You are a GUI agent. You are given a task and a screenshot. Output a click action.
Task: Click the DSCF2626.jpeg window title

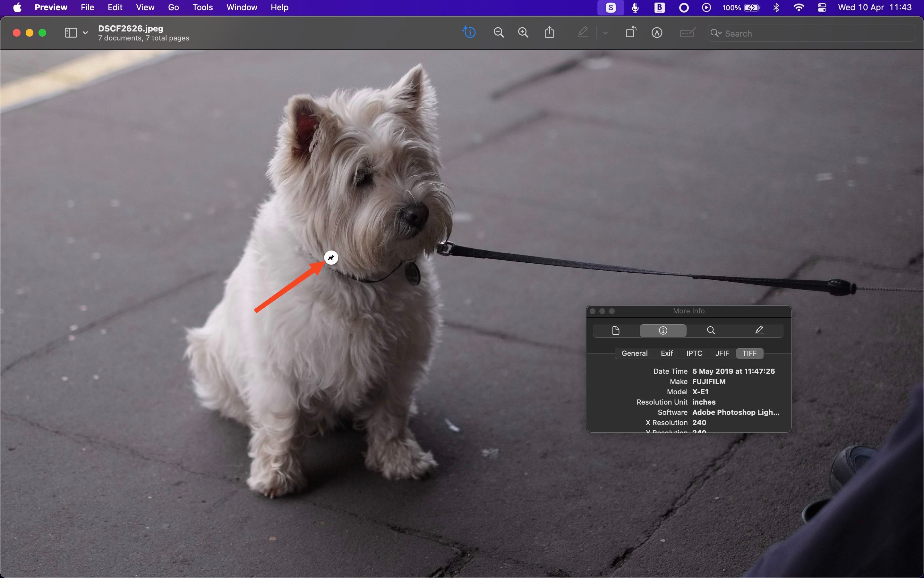coord(131,28)
